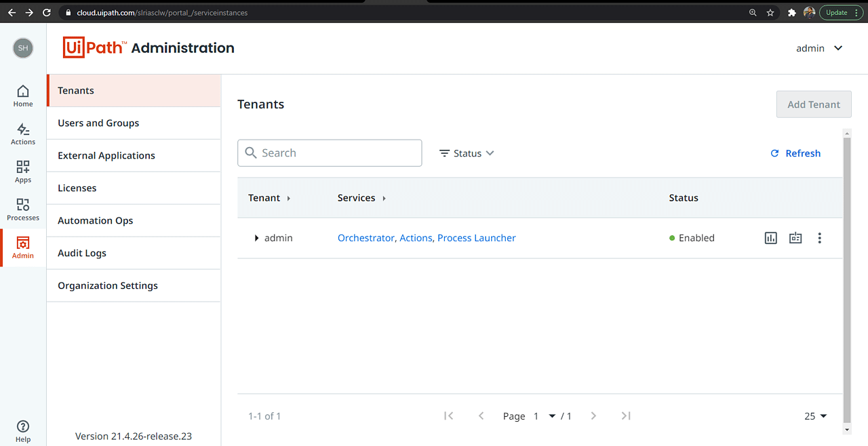This screenshot has height=446, width=868.
Task: Open the Home section in sidebar
Action: [23, 96]
